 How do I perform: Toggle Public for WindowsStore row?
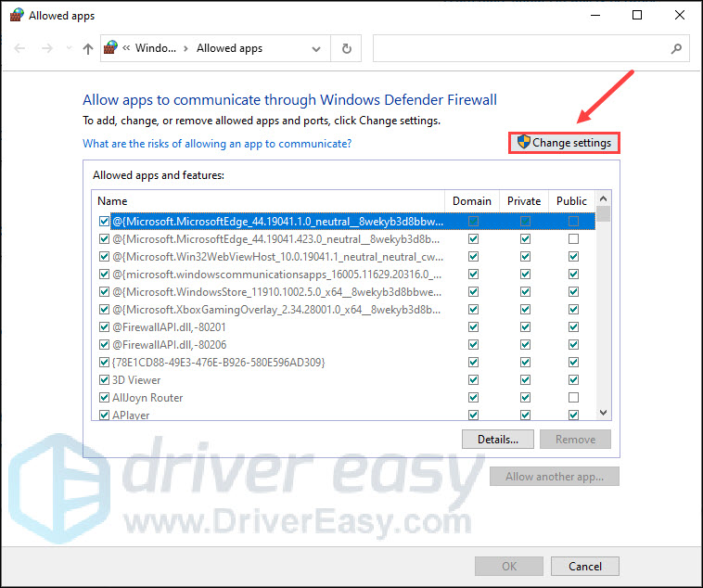click(573, 292)
